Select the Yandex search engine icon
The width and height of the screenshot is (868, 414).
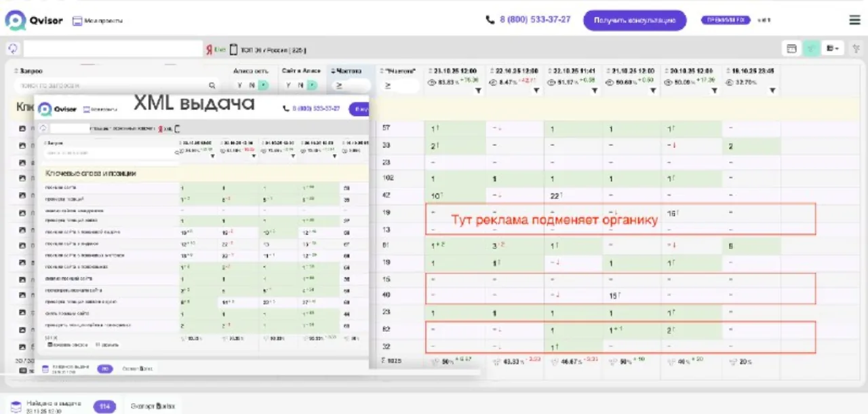(x=210, y=50)
